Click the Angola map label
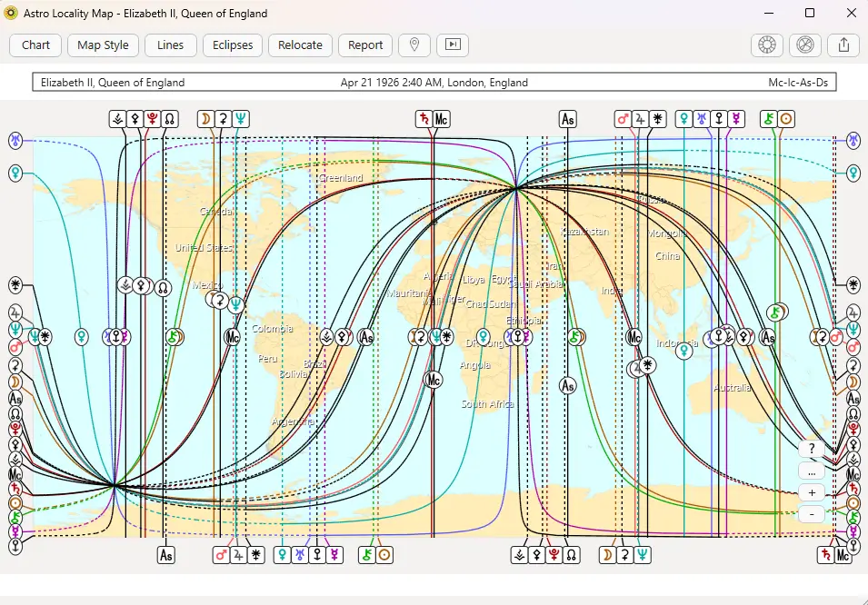Screen dimensions: 868x605 (x=475, y=365)
